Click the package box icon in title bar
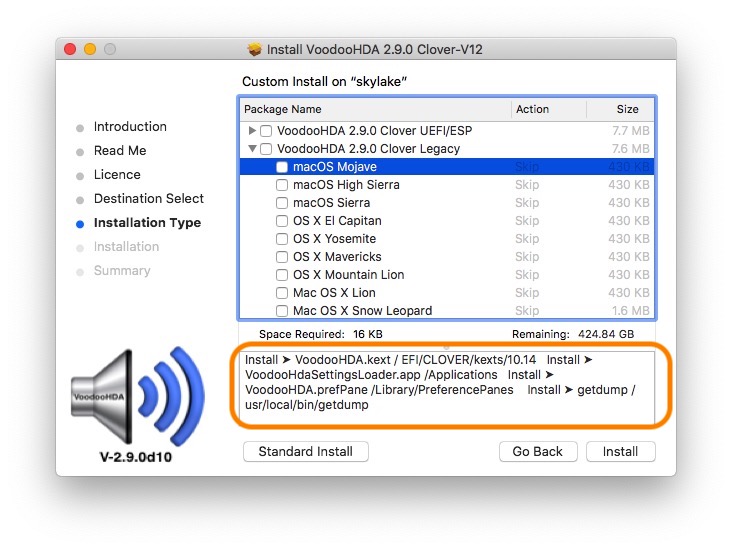This screenshot has width=732, height=550. 254,49
